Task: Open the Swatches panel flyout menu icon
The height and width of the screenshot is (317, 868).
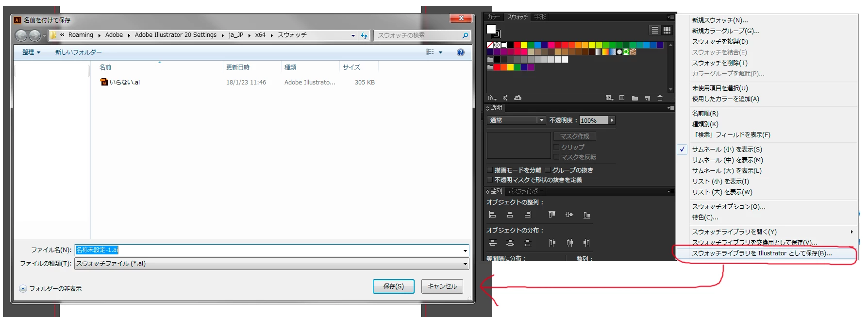Action: coord(670,17)
